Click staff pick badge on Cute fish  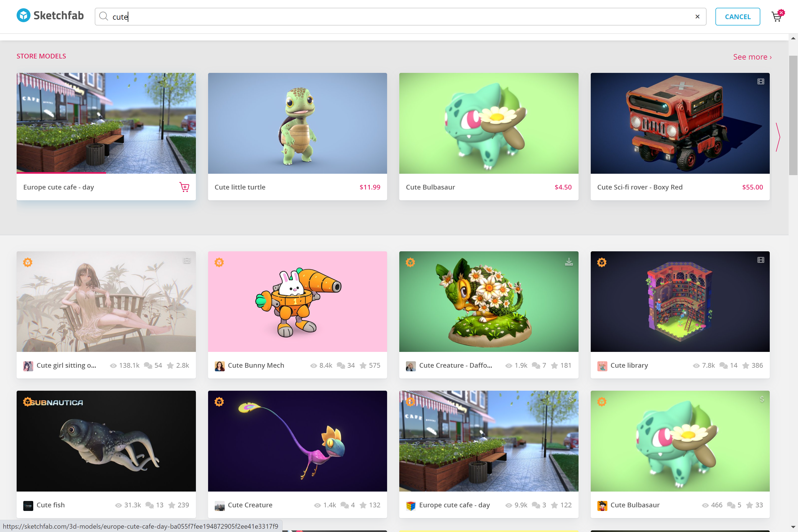click(28, 402)
